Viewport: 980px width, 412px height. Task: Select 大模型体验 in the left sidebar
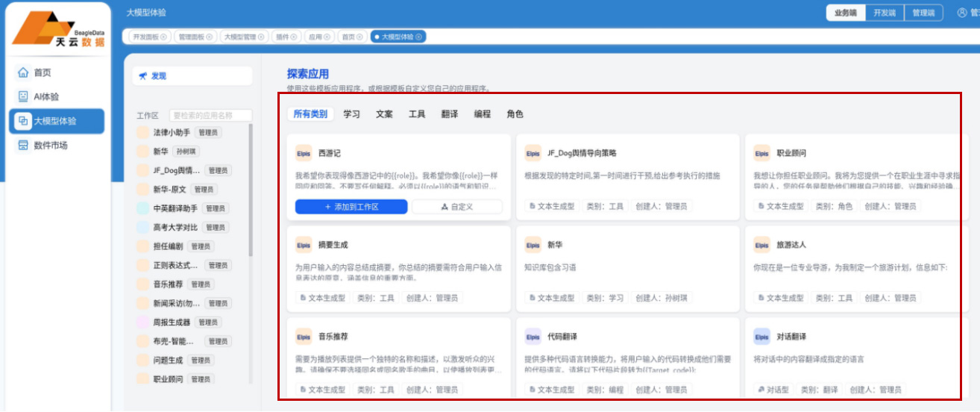[x=57, y=121]
